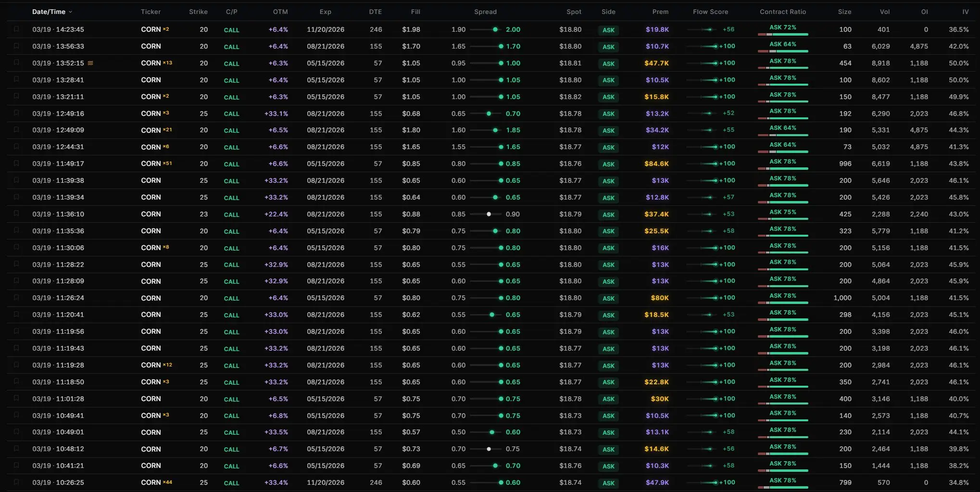Bookmark the 13:52:15 trade row
Screen dimensions: 980x492
tap(16, 63)
